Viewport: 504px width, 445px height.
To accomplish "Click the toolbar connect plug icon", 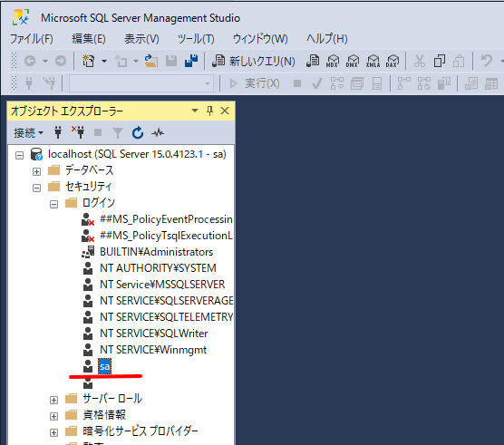I will tap(29, 84).
